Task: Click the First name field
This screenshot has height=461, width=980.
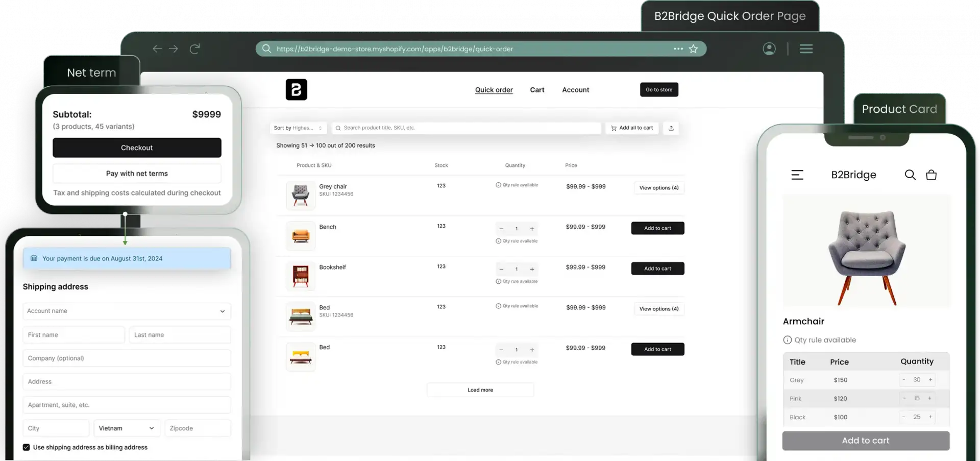Action: tap(73, 335)
